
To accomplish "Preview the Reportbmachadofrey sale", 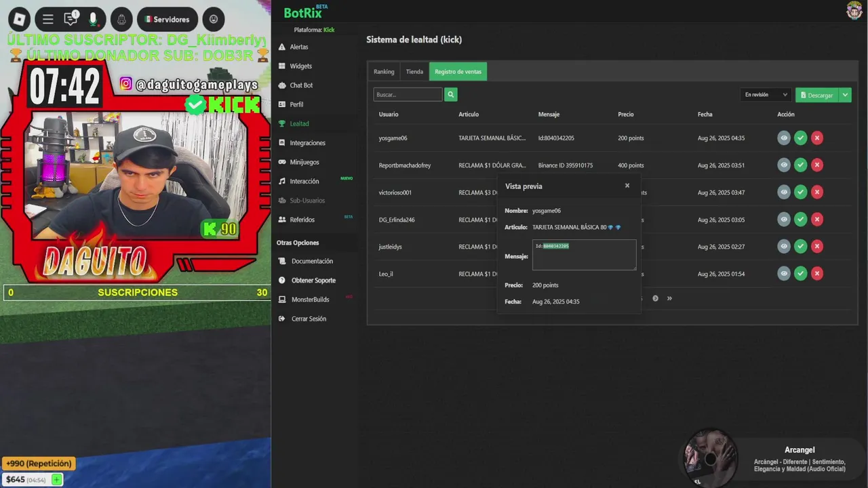I will point(784,165).
